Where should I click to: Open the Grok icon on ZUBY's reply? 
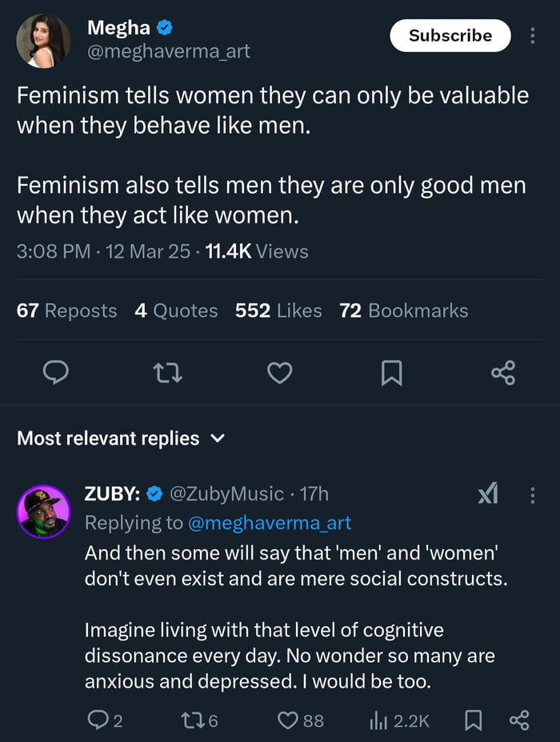coord(487,495)
